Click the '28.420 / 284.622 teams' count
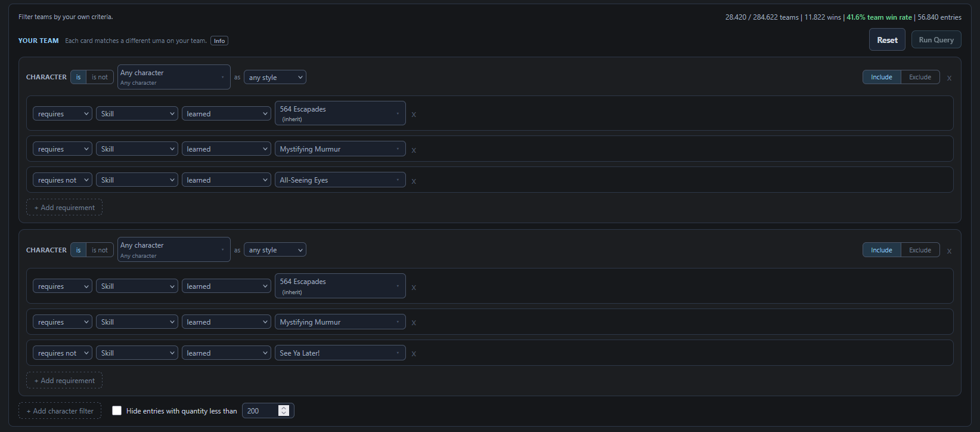This screenshot has height=432, width=980. point(762,17)
